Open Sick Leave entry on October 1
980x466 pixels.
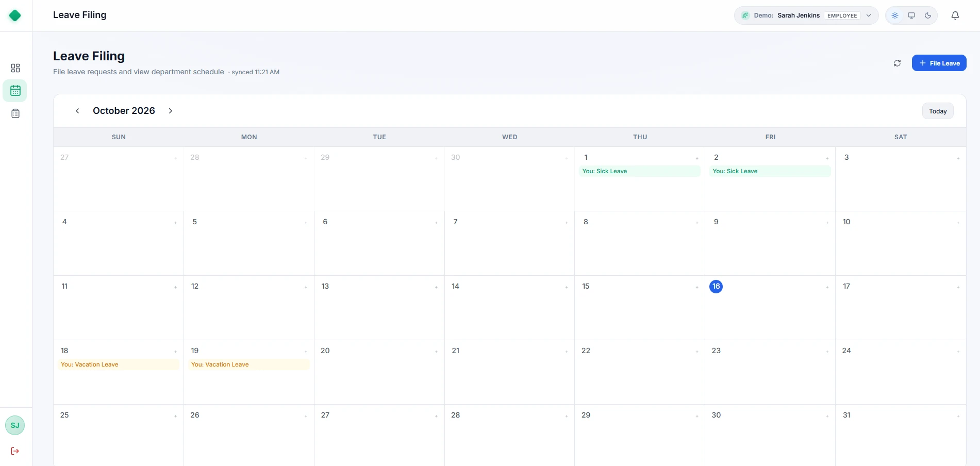coord(639,171)
